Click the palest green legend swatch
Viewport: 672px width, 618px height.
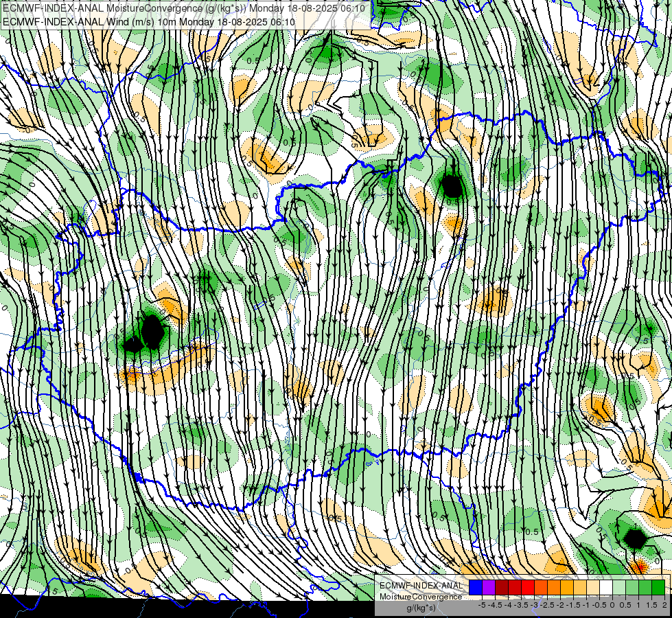point(619,588)
